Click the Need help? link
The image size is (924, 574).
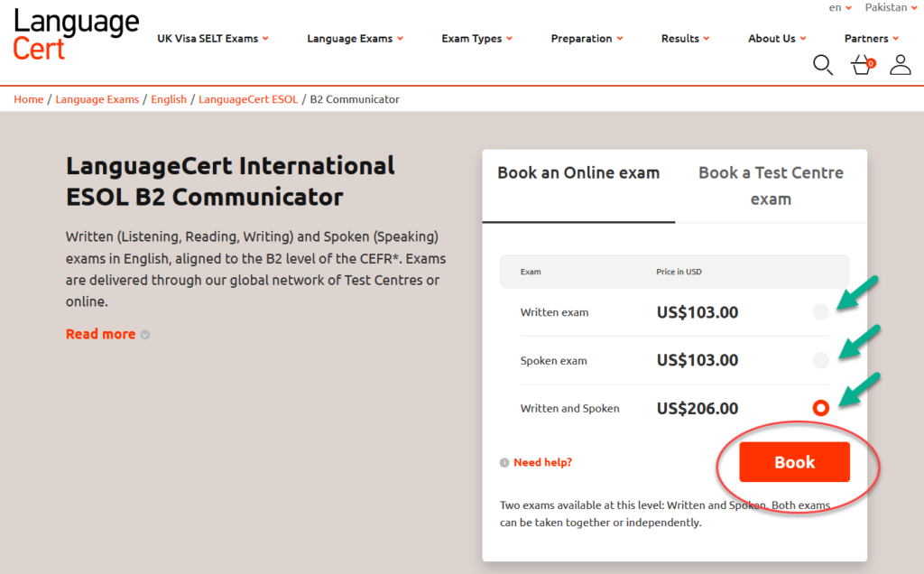click(542, 463)
